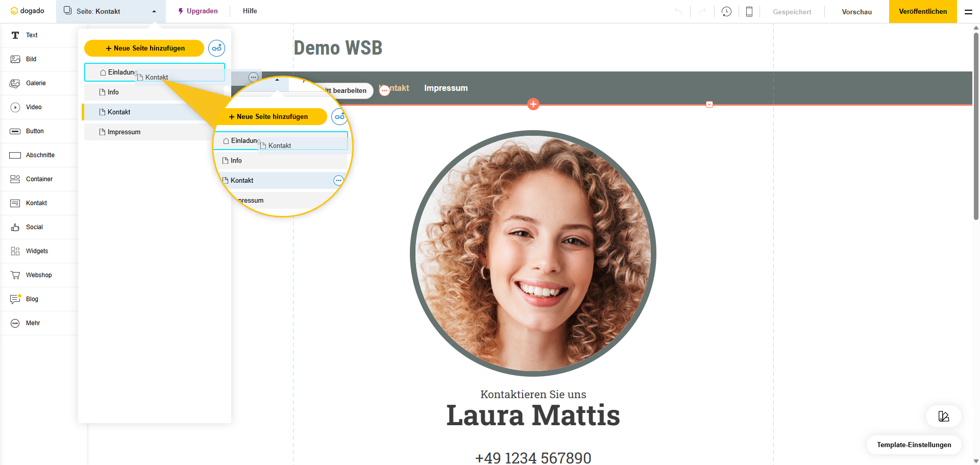980x465 pixels.
Task: Switch to mobile device view icon
Action: pos(749,12)
